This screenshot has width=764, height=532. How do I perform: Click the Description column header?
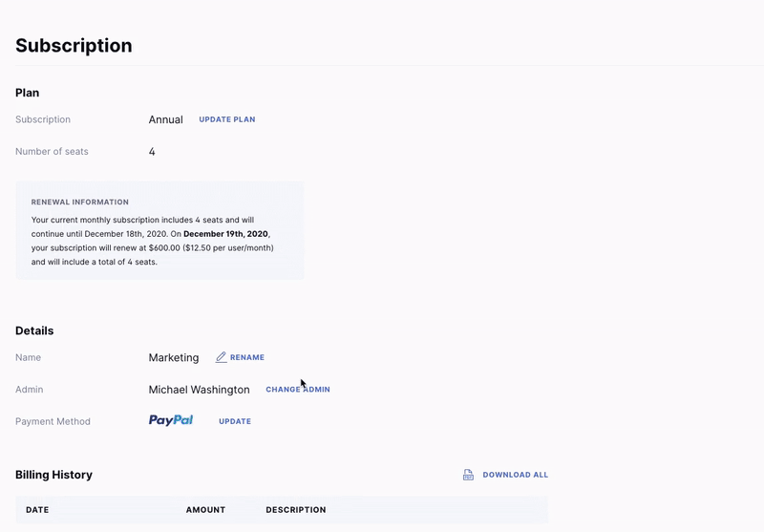pyautogui.click(x=296, y=510)
